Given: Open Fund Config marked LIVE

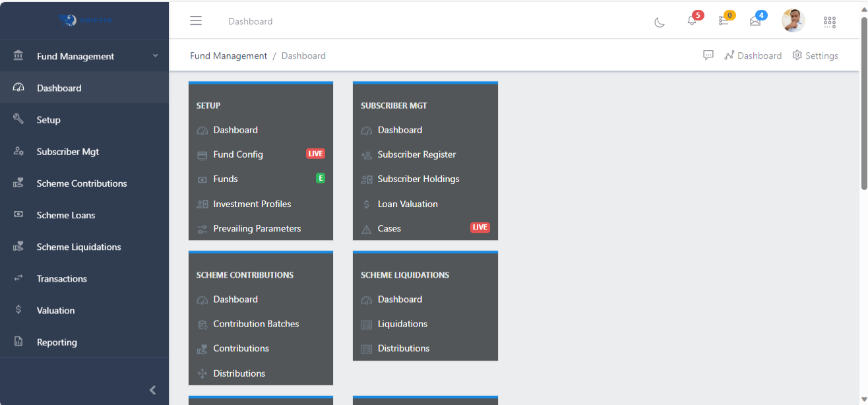Looking at the screenshot, I should [x=237, y=154].
